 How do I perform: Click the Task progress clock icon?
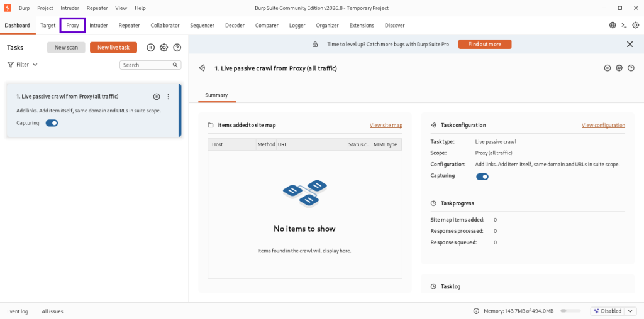coord(433,203)
